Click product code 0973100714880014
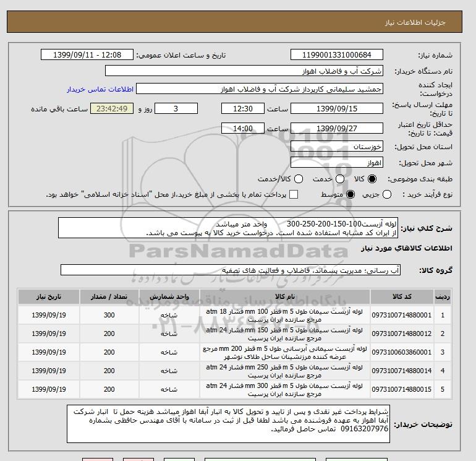Viewport: 476px width, 461px height. [402, 371]
